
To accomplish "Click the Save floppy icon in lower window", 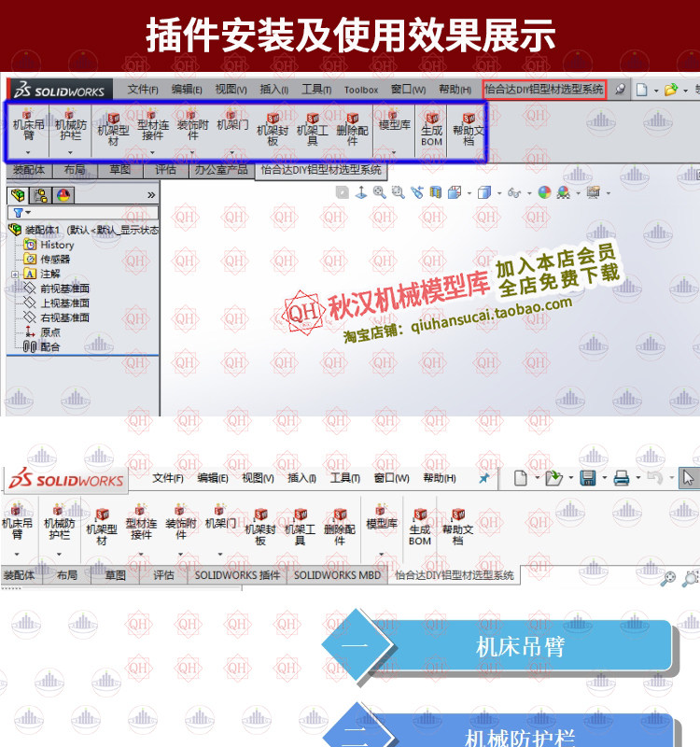I will [588, 478].
